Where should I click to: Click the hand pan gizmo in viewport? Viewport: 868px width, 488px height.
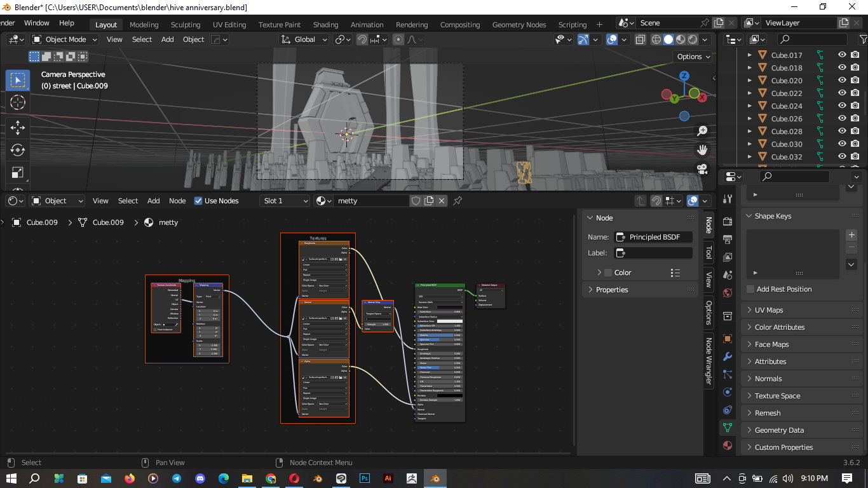click(702, 150)
